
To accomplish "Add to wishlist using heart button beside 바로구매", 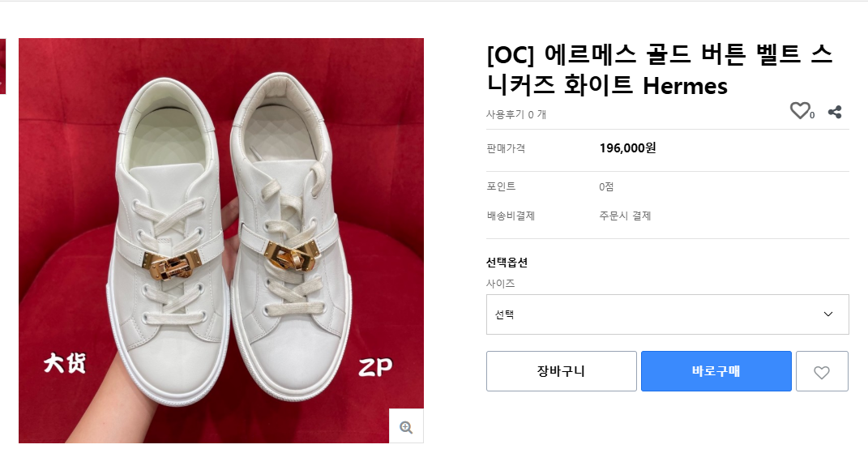I will coord(822,372).
